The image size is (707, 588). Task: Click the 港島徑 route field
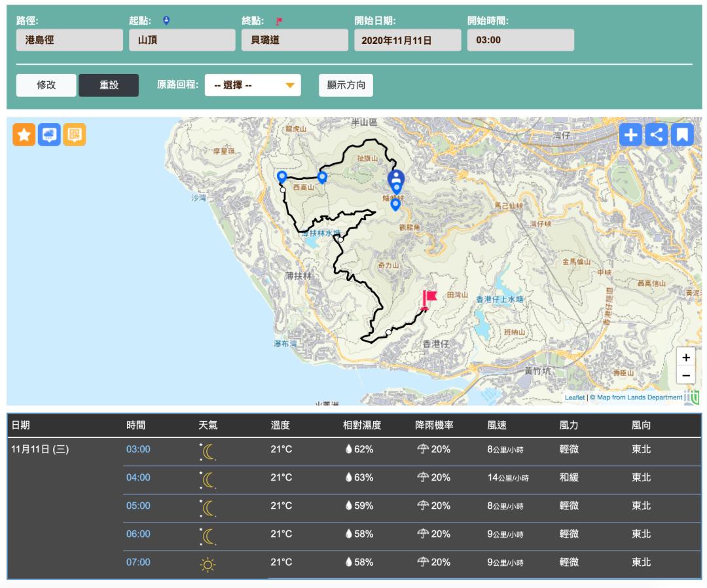69,40
